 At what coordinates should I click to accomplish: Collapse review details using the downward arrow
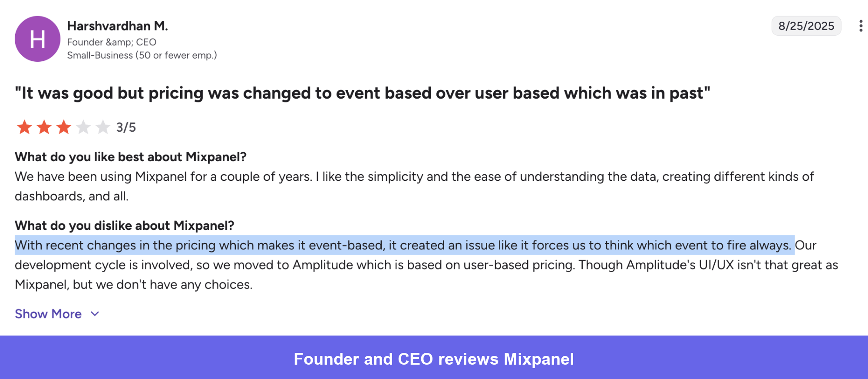tap(95, 314)
